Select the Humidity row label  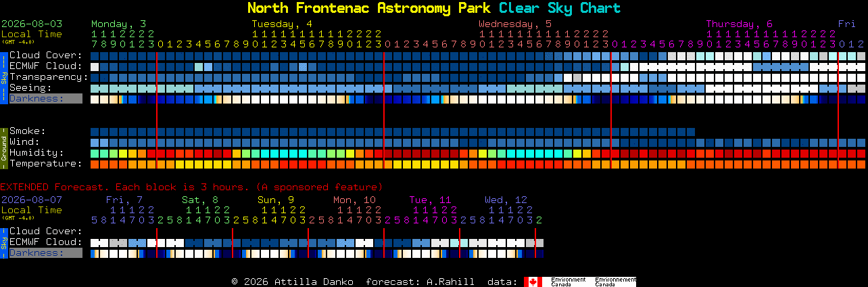[37, 153]
